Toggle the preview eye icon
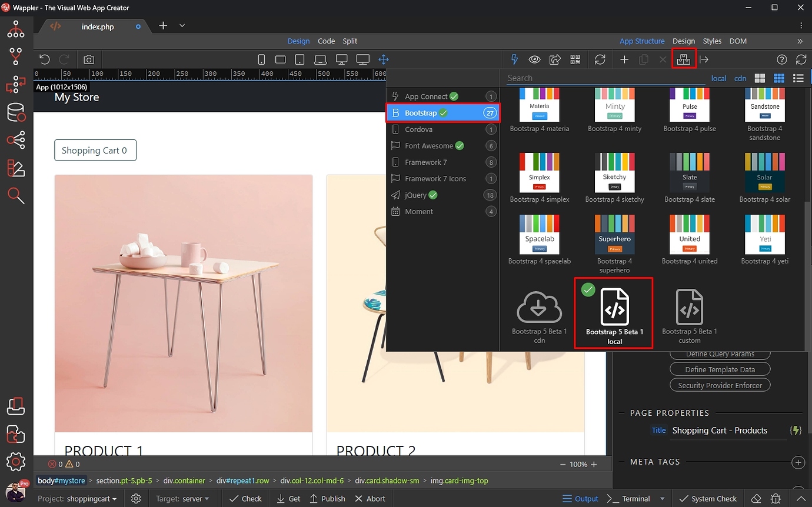This screenshot has width=812, height=507. (534, 59)
